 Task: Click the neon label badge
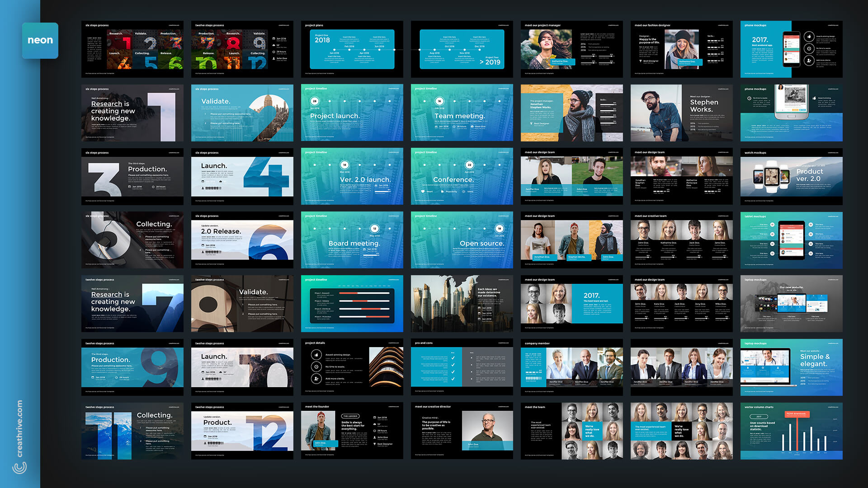pyautogui.click(x=40, y=40)
